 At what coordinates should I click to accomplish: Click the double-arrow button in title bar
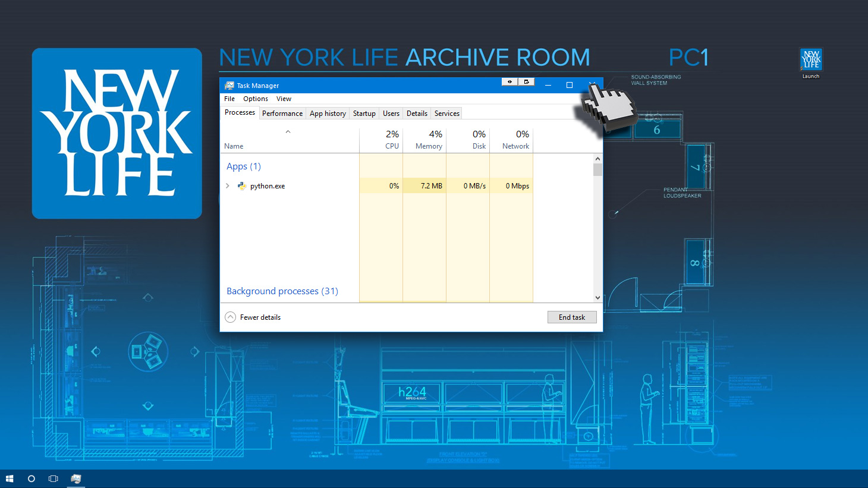tap(510, 82)
